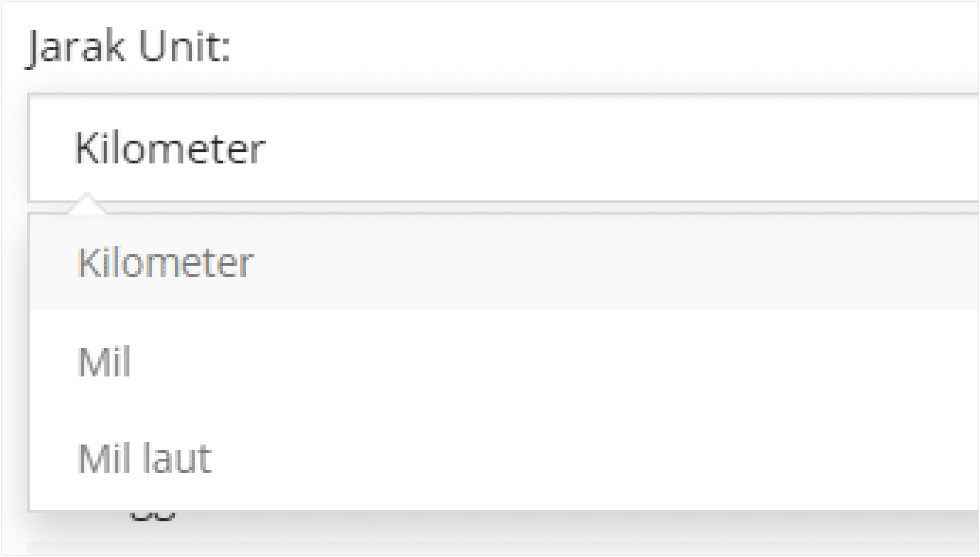Close the unit list via Kilometer box
This screenshot has width=980, height=557.
pyautogui.click(x=504, y=148)
